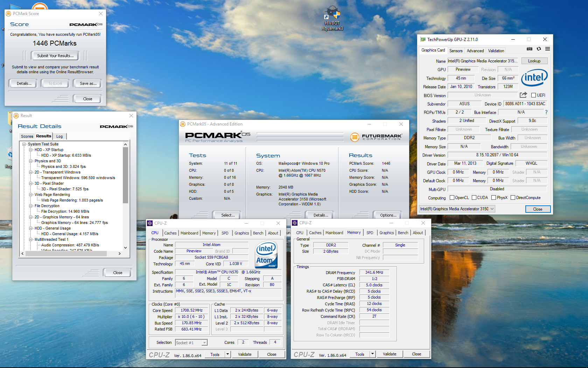Open the GPU selection dropdown in GPU-Z

(457, 209)
